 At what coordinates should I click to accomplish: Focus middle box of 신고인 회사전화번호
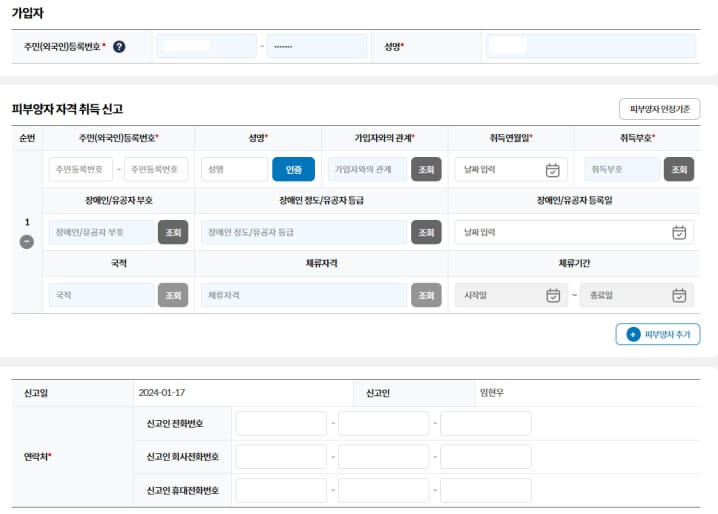coord(384,457)
